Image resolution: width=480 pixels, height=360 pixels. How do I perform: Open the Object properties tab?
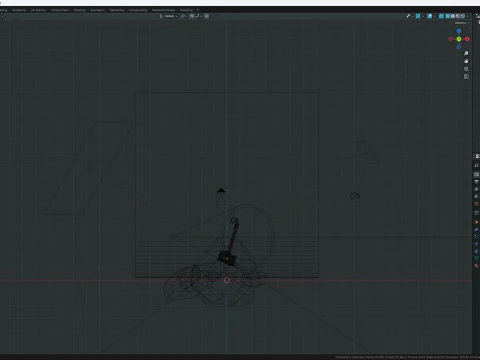(477, 222)
